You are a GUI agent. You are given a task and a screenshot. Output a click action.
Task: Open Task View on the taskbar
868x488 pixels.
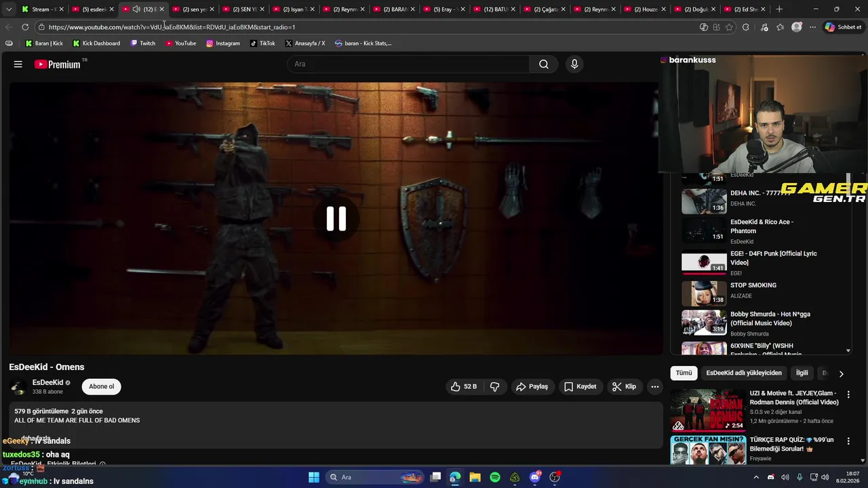tap(435, 477)
